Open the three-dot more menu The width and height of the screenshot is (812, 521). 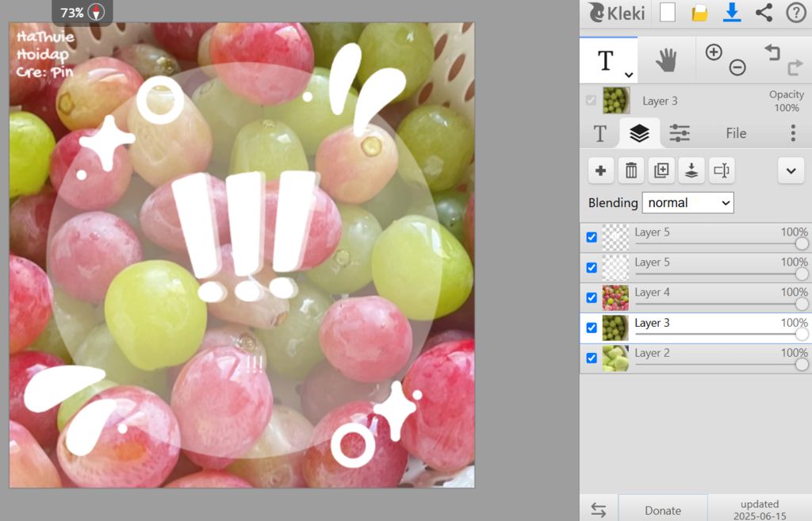[793, 133]
